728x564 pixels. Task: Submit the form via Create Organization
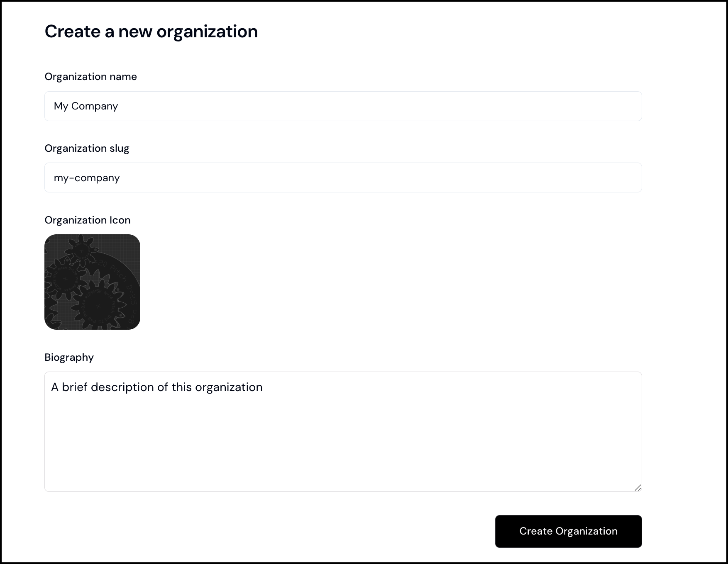(568, 531)
